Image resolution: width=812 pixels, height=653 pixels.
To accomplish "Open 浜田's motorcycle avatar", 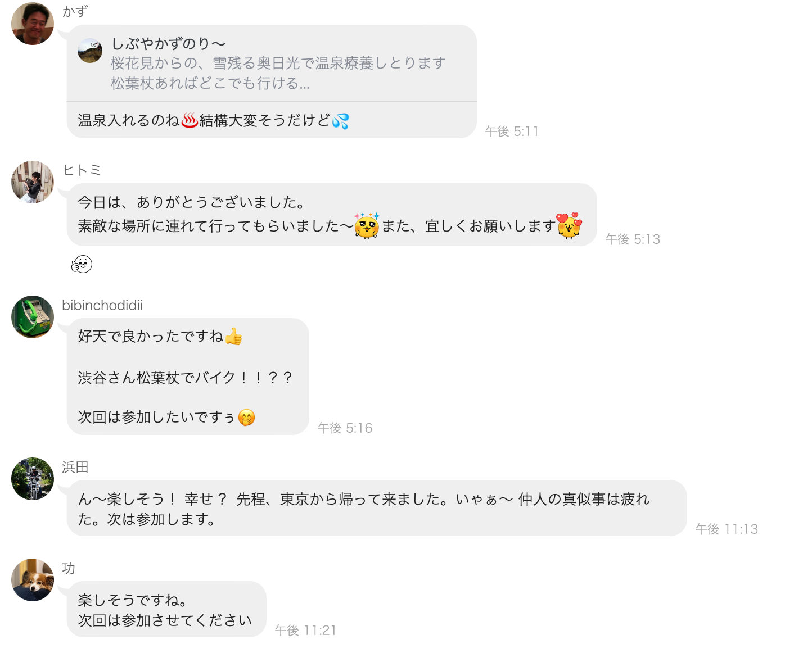I will pyautogui.click(x=33, y=479).
